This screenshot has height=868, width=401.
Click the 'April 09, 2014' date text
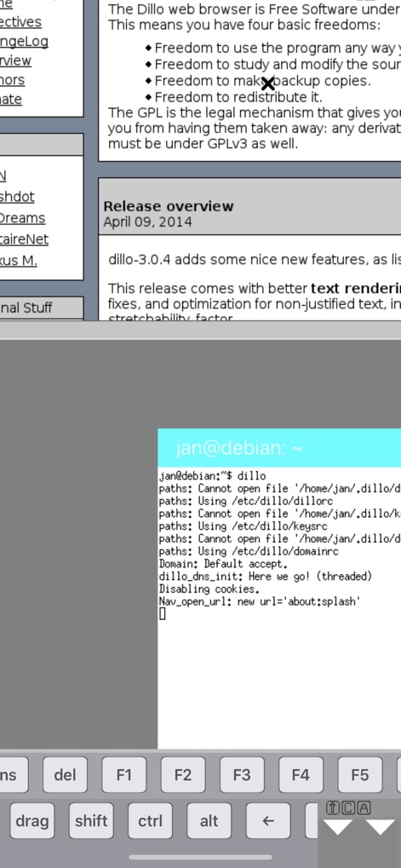[x=147, y=222]
